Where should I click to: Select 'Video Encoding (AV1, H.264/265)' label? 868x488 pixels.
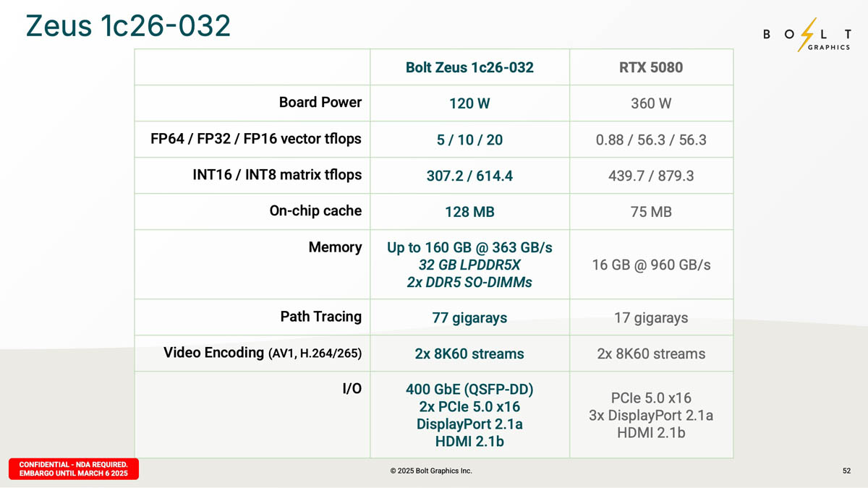263,353
